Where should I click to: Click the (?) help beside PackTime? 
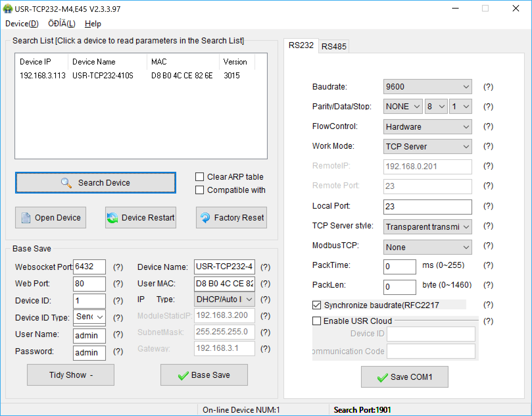pyautogui.click(x=488, y=265)
